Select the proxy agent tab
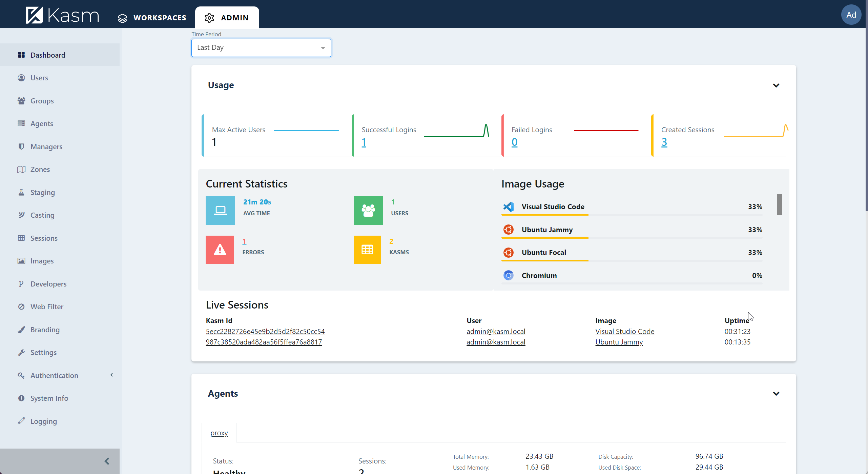Screen dimensions: 868x474 pyautogui.click(x=219, y=433)
